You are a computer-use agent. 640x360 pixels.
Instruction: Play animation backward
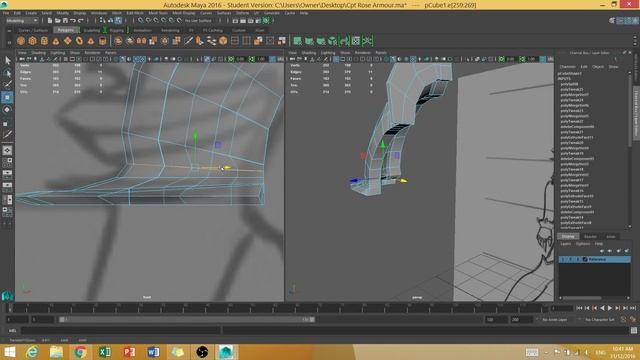[x=602, y=308]
